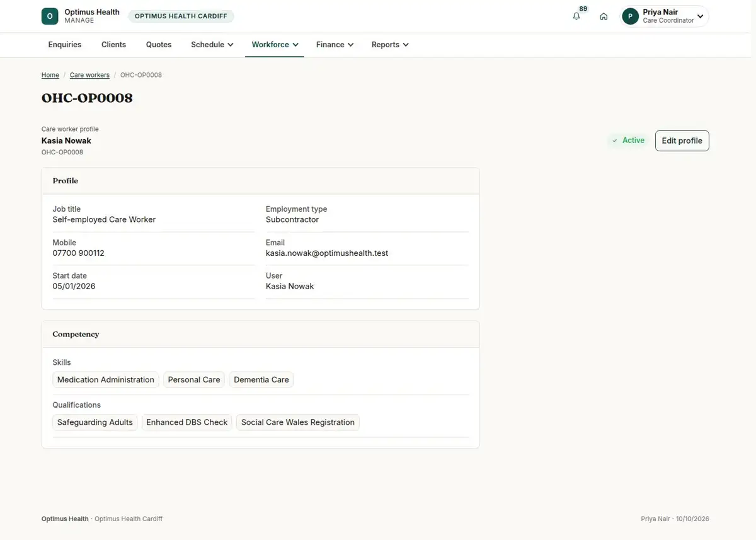This screenshot has width=756, height=540.
Task: Click the home icon in header
Action: pos(604,16)
